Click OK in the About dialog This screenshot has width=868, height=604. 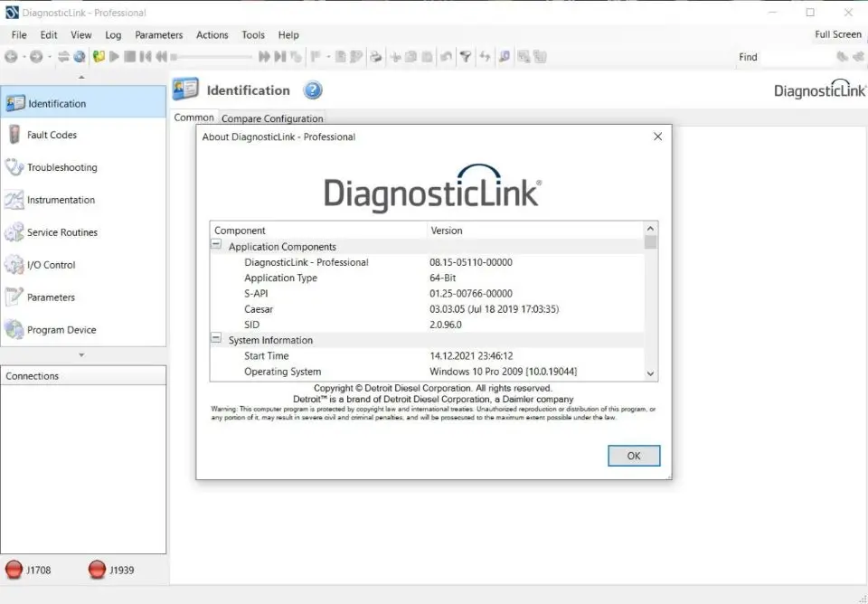click(x=634, y=456)
